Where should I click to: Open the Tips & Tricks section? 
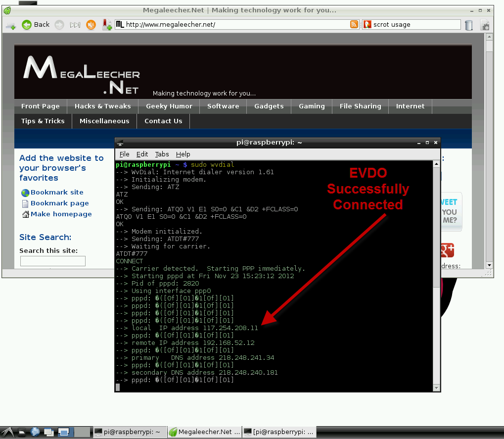43,121
